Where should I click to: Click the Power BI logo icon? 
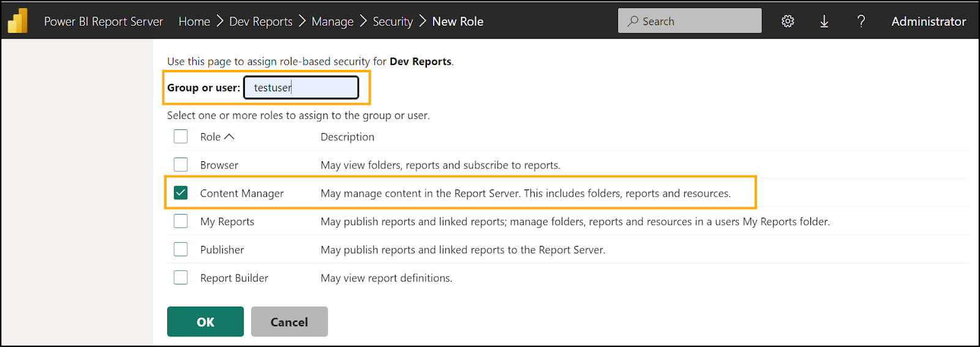click(x=18, y=21)
